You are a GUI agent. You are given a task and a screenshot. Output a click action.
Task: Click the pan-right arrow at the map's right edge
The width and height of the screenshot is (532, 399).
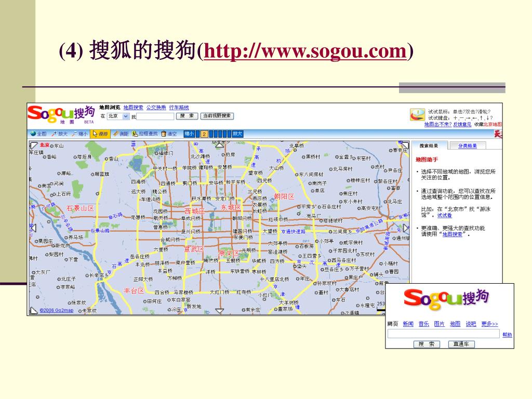pos(406,228)
